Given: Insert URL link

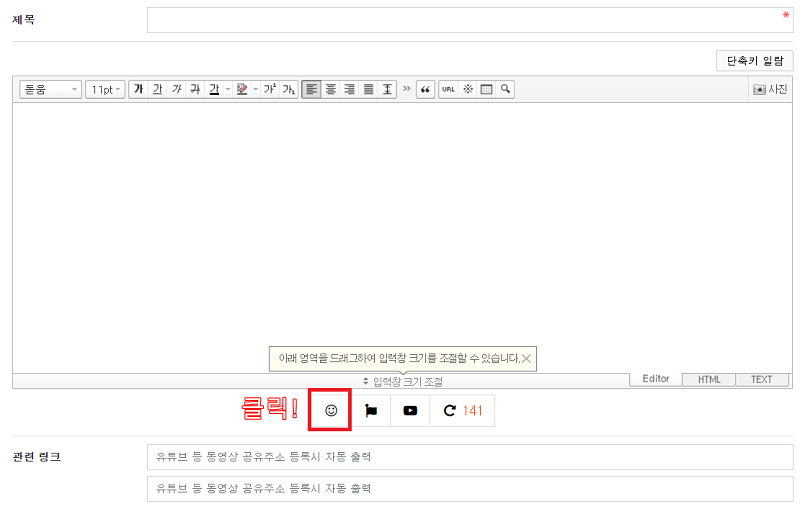Looking at the screenshot, I should point(448,89).
